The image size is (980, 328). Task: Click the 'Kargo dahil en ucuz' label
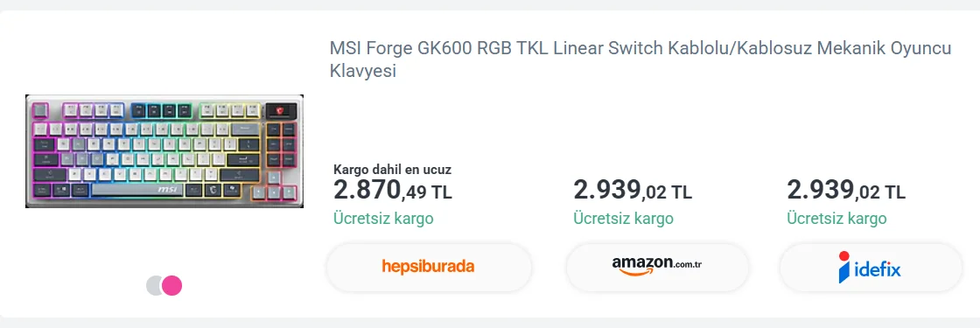pos(393,170)
